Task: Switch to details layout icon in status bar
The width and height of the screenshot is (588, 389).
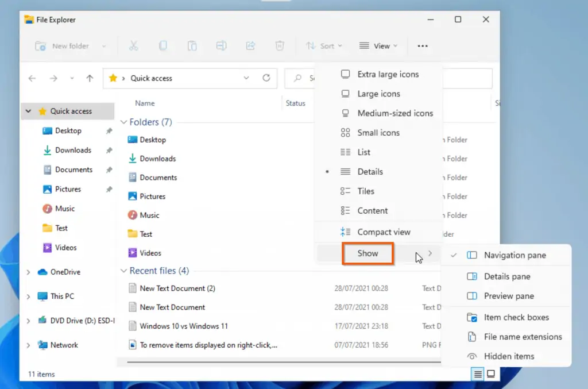Action: click(477, 374)
